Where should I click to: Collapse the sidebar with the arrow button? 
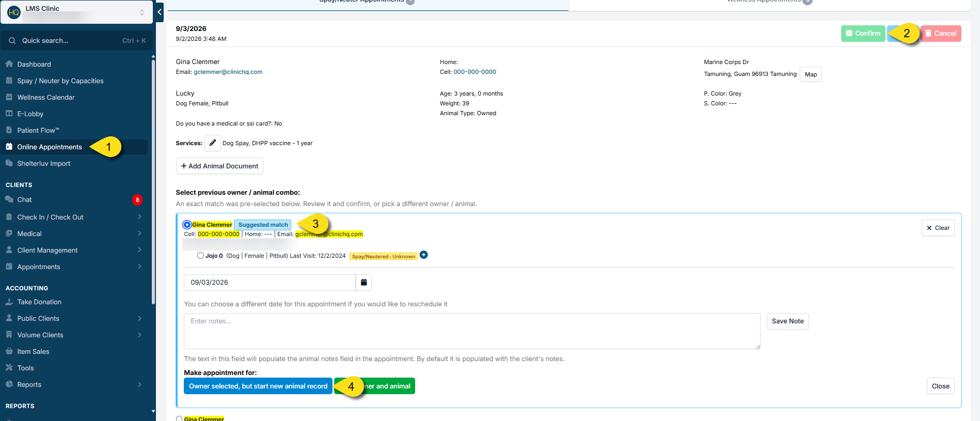(x=160, y=12)
